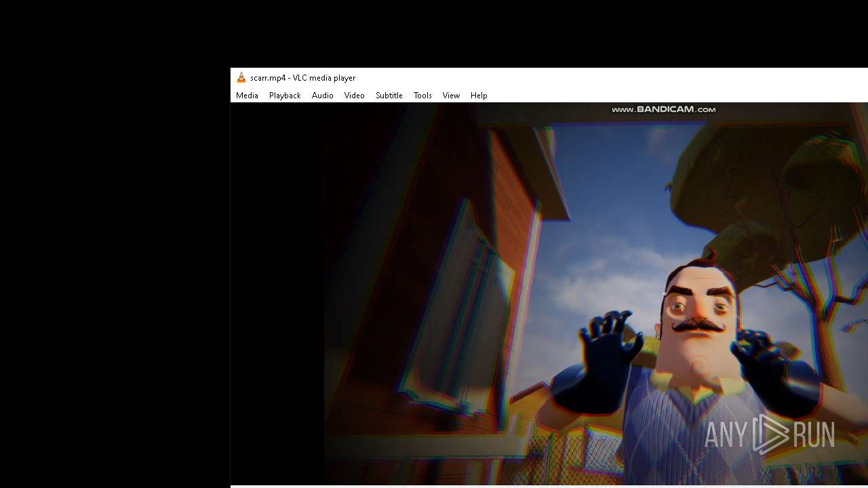
Task: Open the Tools menu
Action: pos(422,96)
